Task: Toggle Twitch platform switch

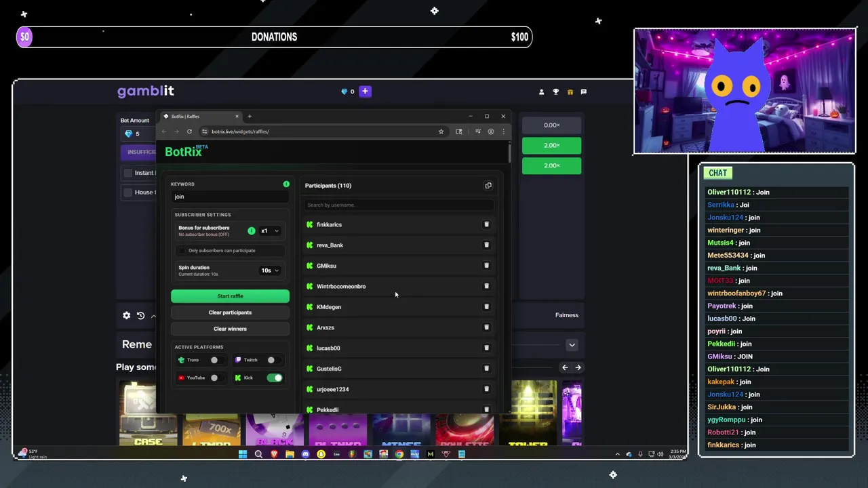Action: [x=273, y=360]
